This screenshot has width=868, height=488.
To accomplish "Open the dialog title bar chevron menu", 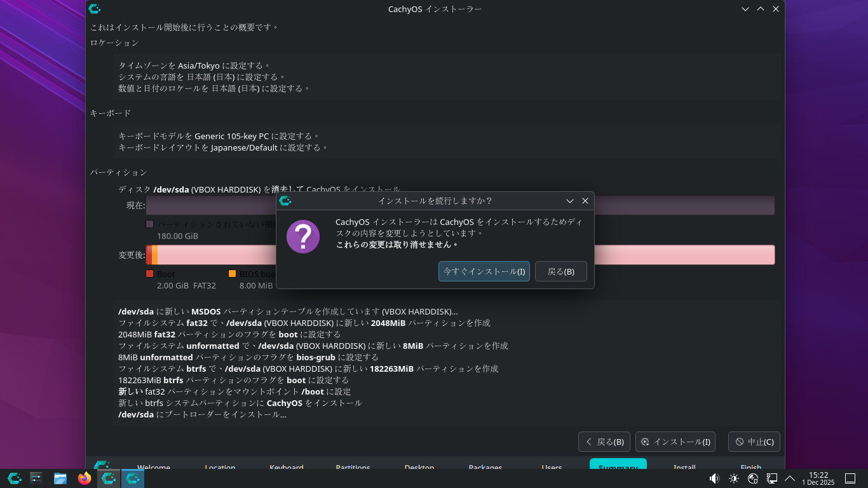I will [570, 201].
